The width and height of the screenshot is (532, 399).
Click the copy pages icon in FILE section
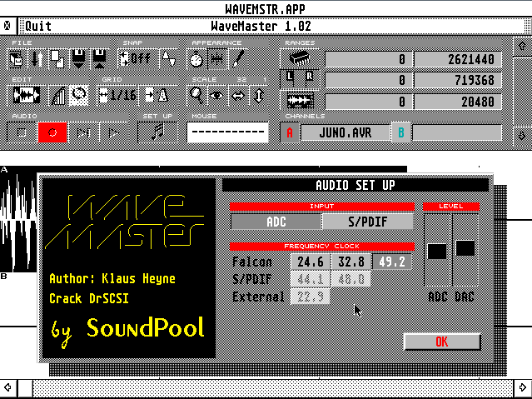57,59
